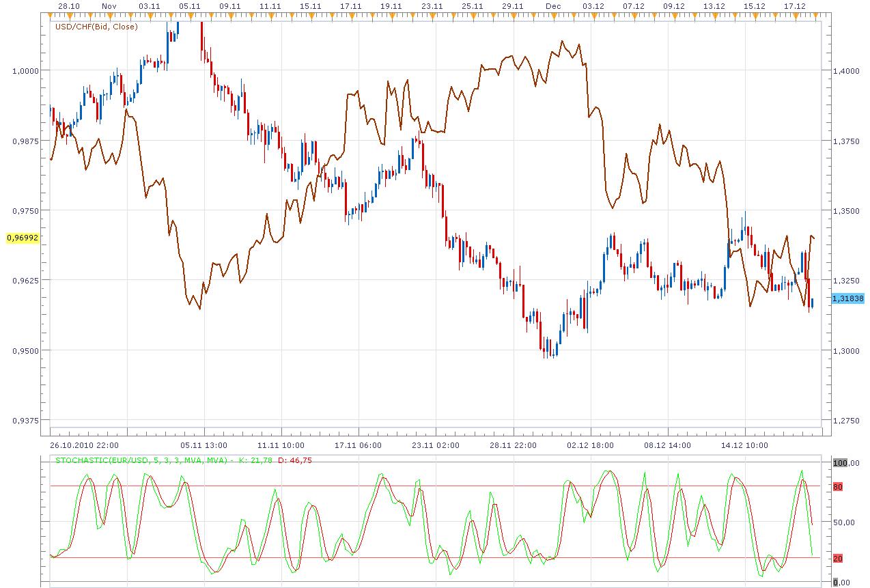The image size is (870, 588).
Task: Click the 02.12 18:00 time axis label
Action: click(x=590, y=445)
